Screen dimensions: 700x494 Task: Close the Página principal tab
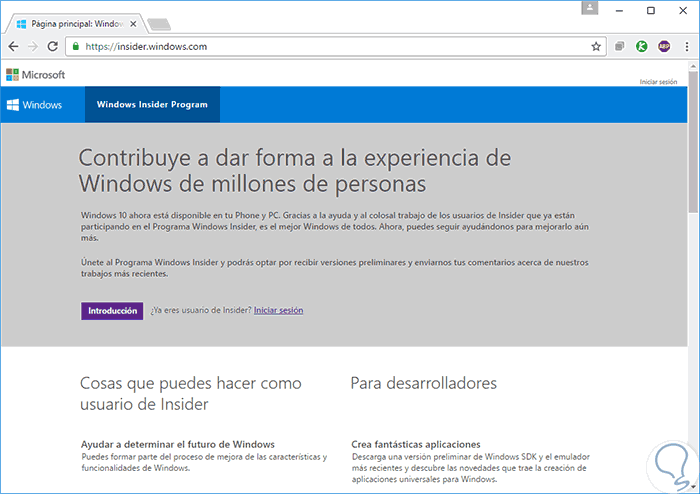133,24
